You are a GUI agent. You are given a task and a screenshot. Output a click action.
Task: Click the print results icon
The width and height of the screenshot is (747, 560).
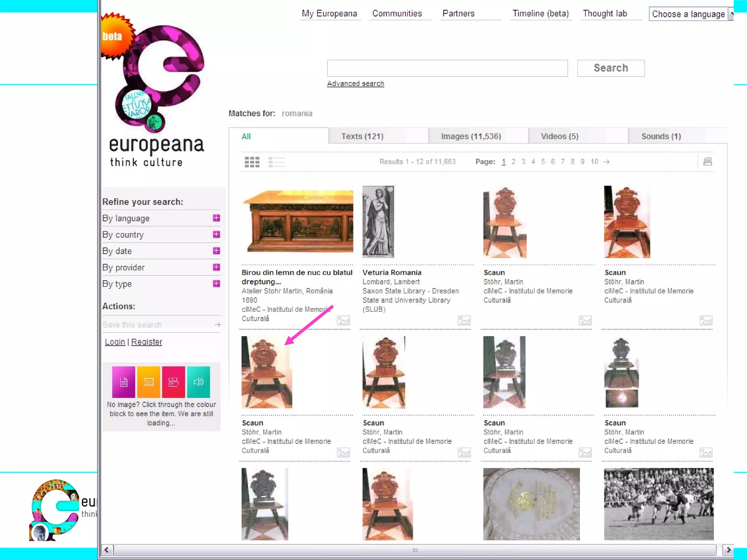[707, 162]
